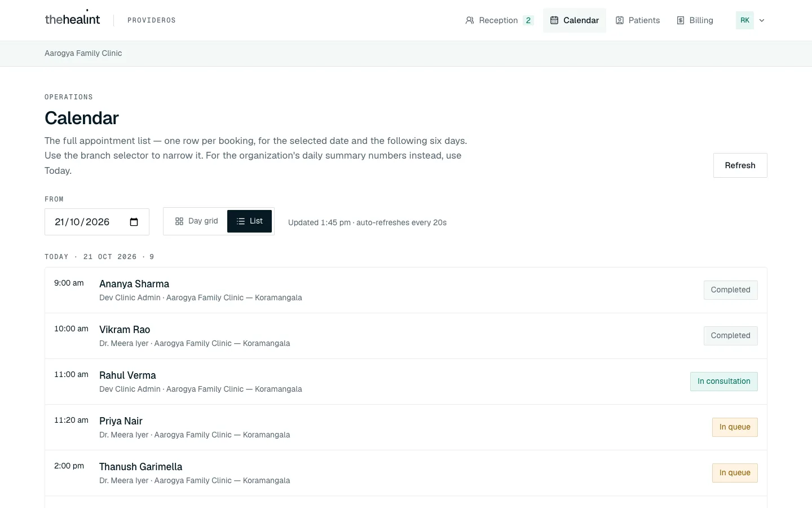Click the 11:20 am time slot
The width and height of the screenshot is (812, 508).
pyautogui.click(x=71, y=420)
